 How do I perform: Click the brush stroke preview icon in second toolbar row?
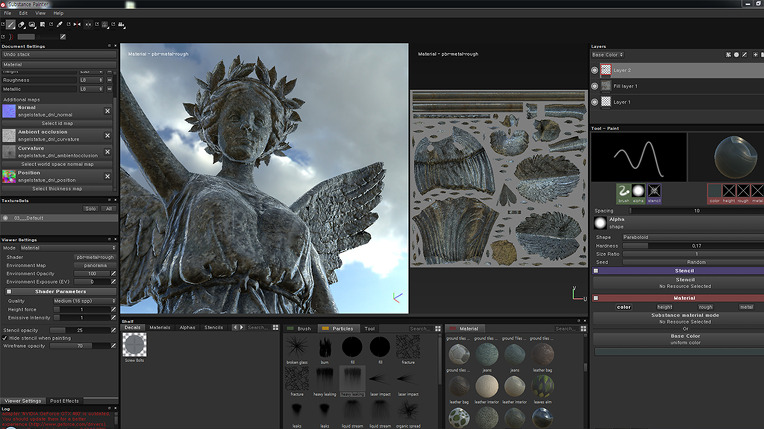point(63,37)
